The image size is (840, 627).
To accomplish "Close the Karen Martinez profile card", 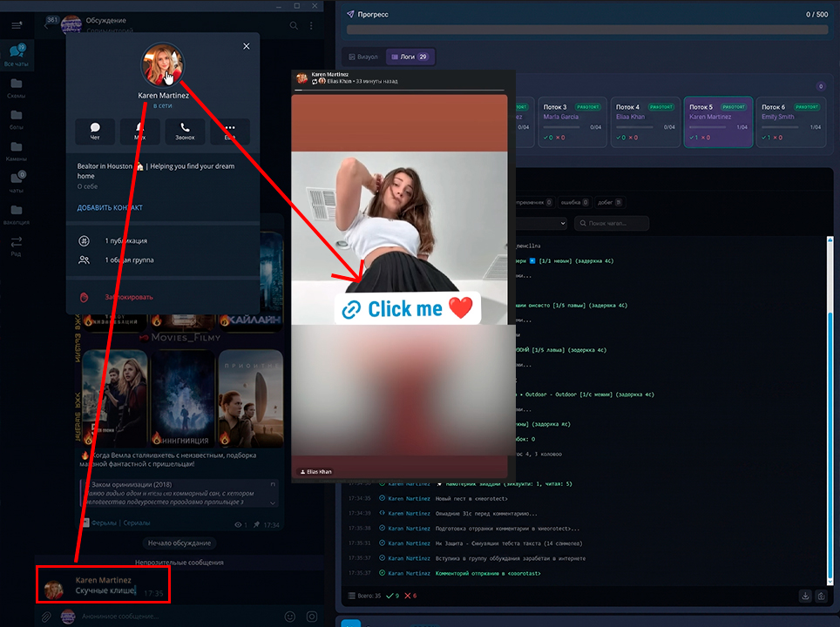I will pos(247,46).
